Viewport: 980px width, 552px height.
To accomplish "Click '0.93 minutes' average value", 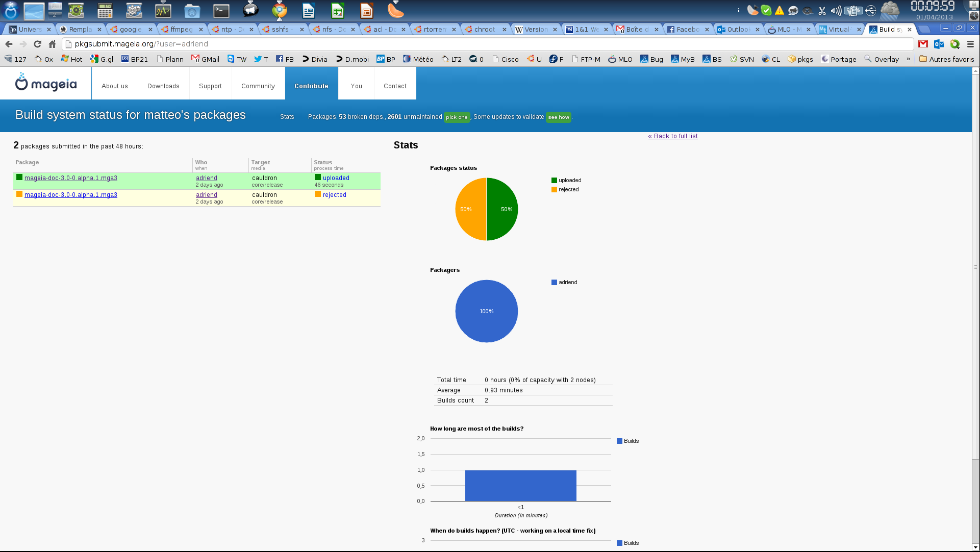I will point(504,390).
